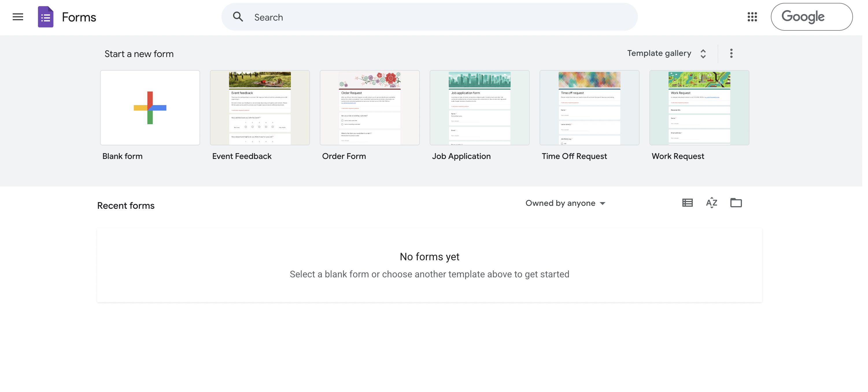Click the Forms title text
868x392 pixels.
(79, 17)
